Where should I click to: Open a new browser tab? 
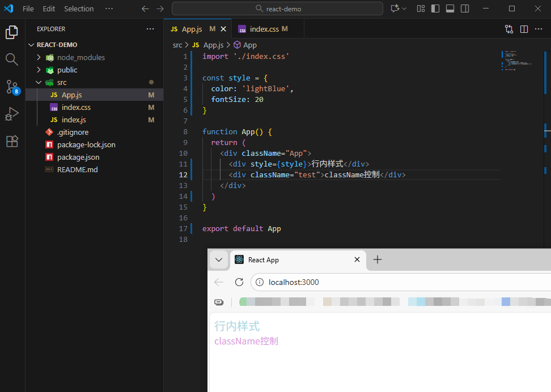(x=378, y=259)
